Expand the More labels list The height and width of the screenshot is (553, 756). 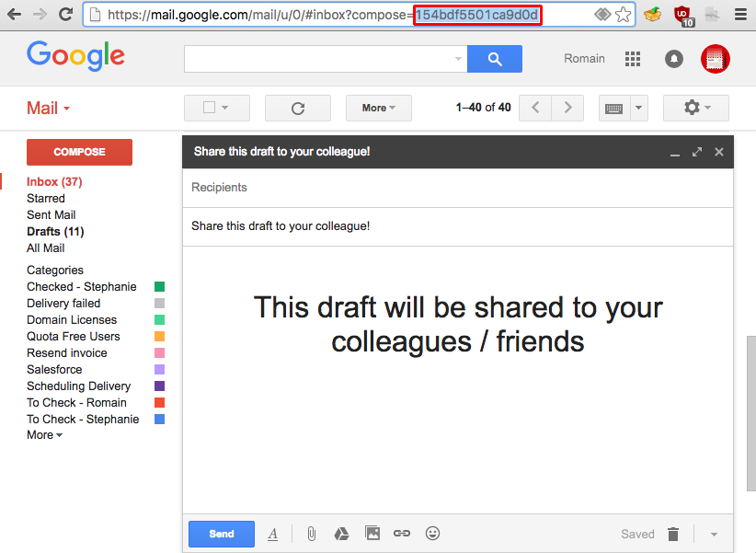pyautogui.click(x=44, y=435)
